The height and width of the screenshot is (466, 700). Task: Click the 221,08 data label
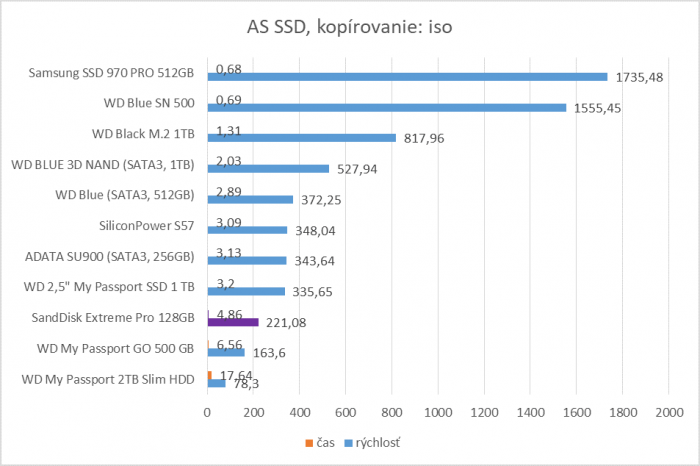[283, 323]
